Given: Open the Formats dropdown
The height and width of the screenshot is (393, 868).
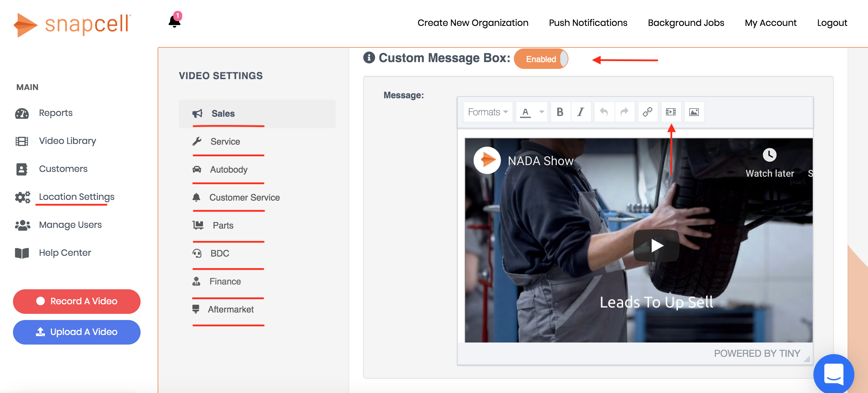Looking at the screenshot, I should point(488,112).
